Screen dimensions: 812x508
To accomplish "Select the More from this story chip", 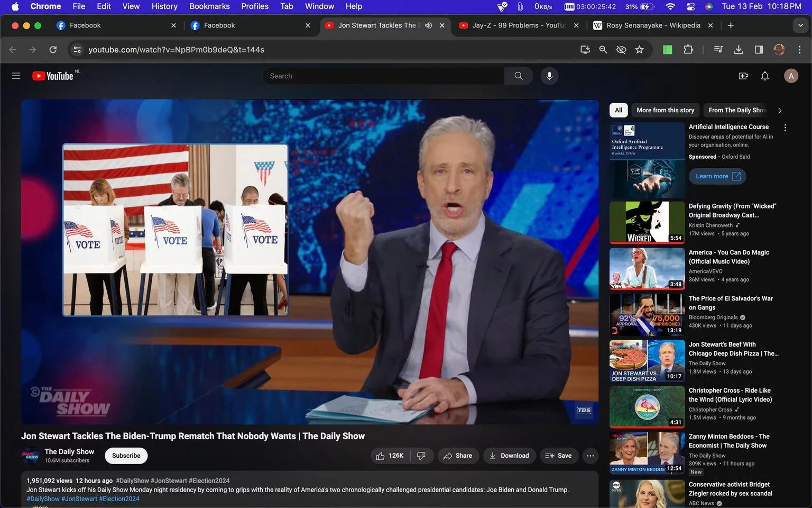I will pos(666,110).
